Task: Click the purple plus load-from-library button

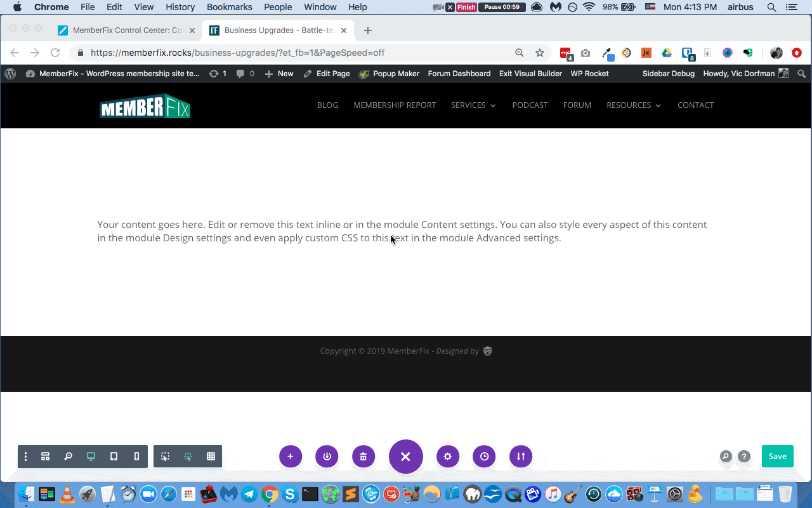Action: coord(291,457)
